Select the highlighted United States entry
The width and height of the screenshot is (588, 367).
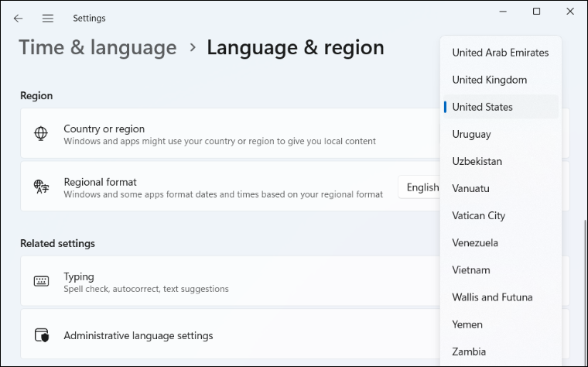(x=501, y=107)
